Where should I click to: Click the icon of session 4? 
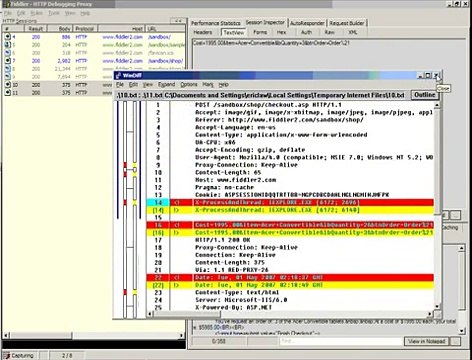coord(7,37)
